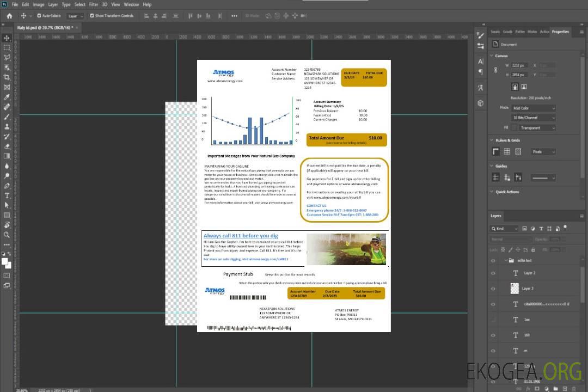Click the canvas width W field
This screenshot has width=588, height=392.
pos(519,65)
